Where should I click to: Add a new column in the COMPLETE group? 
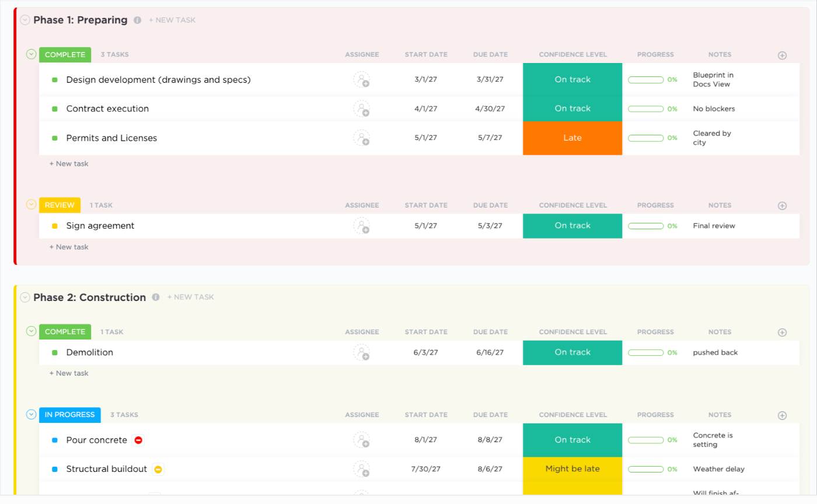tap(782, 54)
